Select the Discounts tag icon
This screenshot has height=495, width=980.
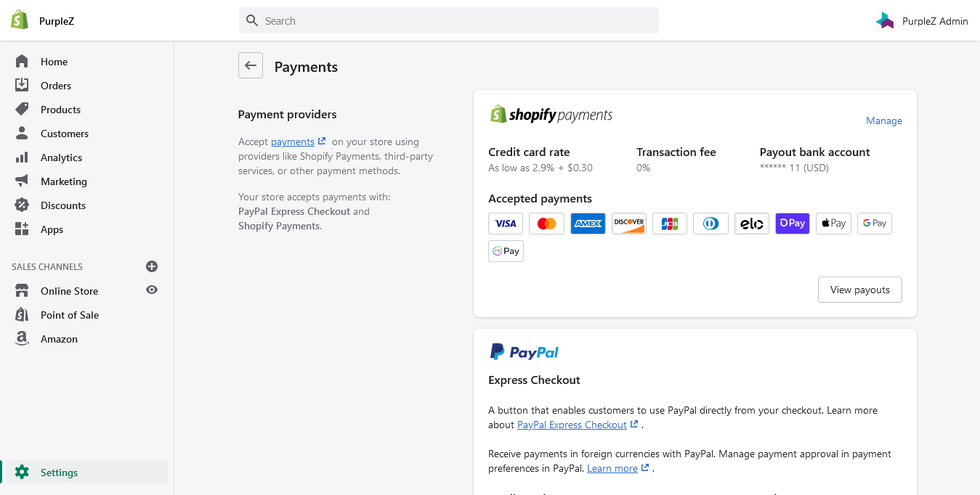[x=22, y=205]
